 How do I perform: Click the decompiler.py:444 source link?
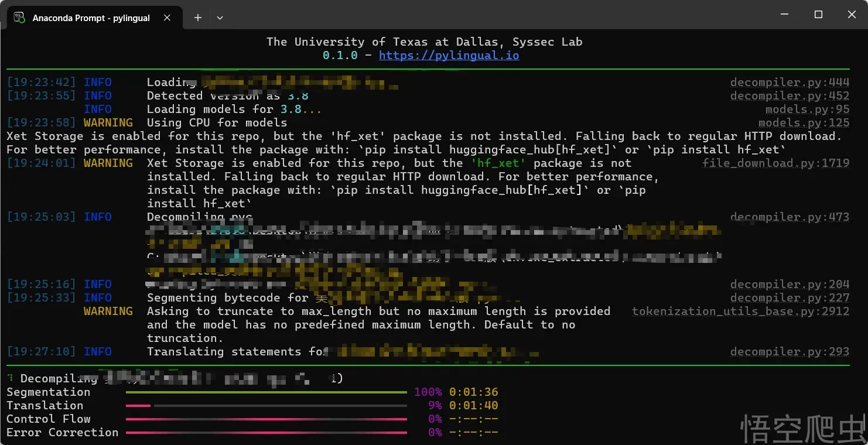pyautogui.click(x=789, y=83)
